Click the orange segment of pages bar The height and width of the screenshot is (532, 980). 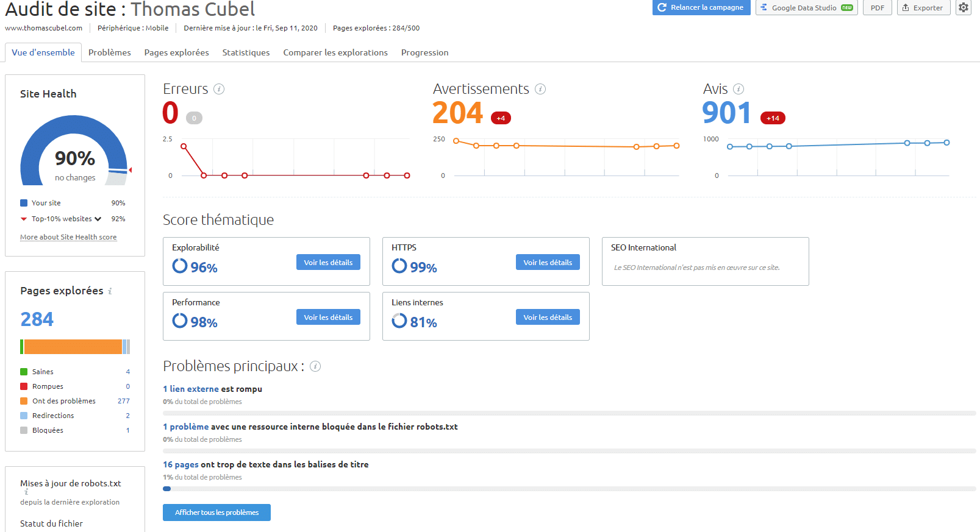pos(73,347)
